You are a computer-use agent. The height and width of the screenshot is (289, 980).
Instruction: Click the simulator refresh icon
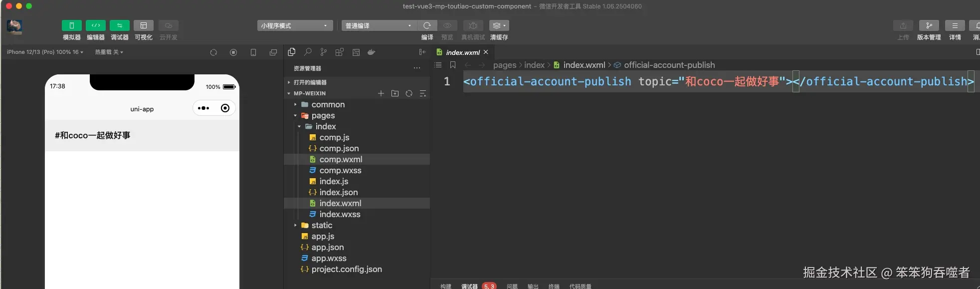[x=213, y=52]
